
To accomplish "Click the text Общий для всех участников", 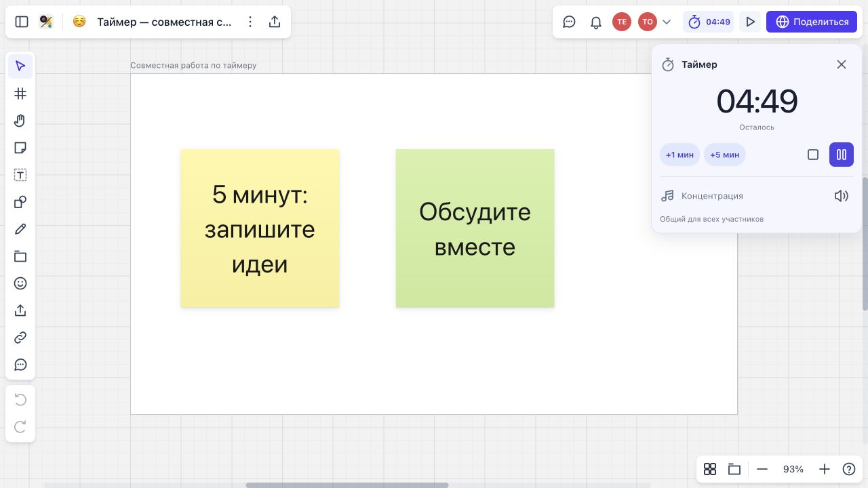I will 711,219.
